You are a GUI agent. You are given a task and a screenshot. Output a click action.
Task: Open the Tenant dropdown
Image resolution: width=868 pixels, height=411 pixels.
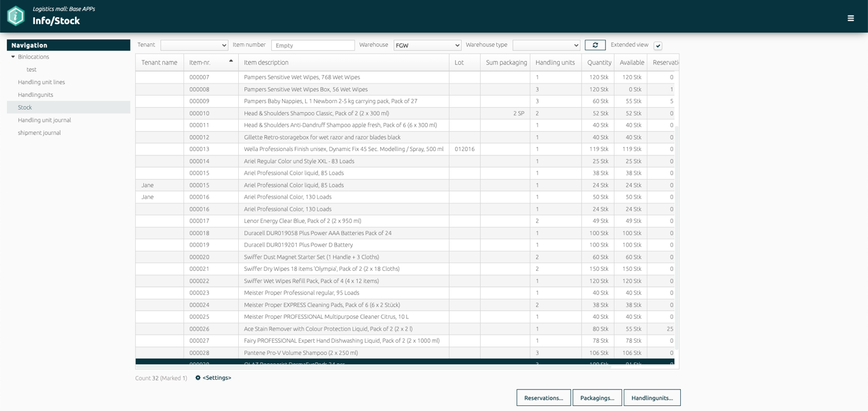tap(194, 45)
